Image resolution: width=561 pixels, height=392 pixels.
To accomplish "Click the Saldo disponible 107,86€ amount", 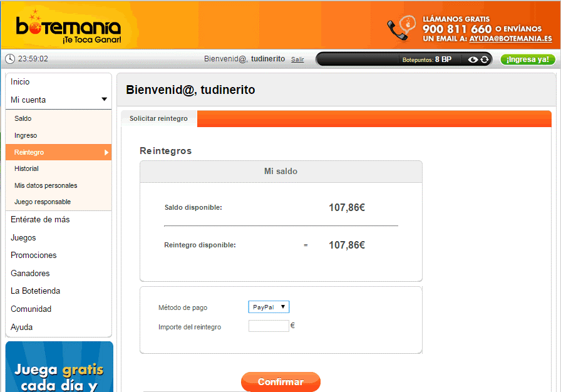I will click(347, 207).
